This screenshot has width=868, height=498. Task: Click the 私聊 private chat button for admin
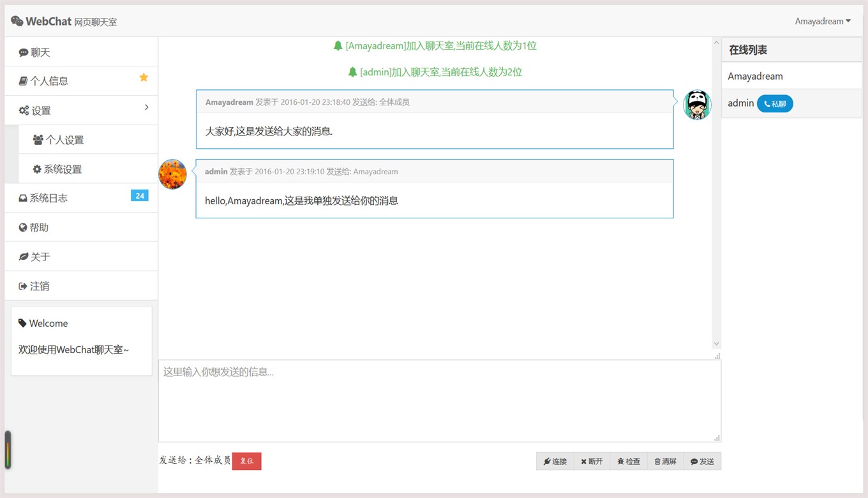click(775, 103)
